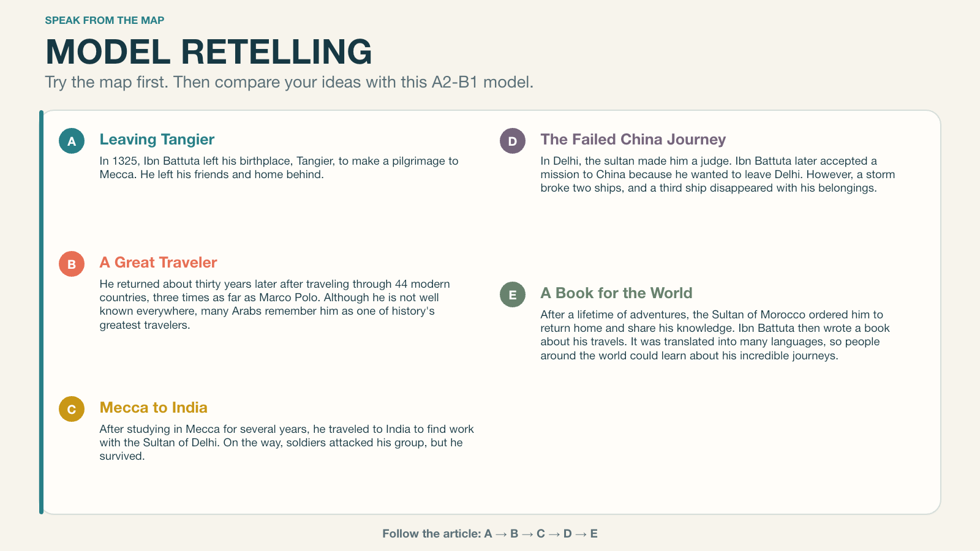Click The Failed China Journey heading

pyautogui.click(x=633, y=140)
